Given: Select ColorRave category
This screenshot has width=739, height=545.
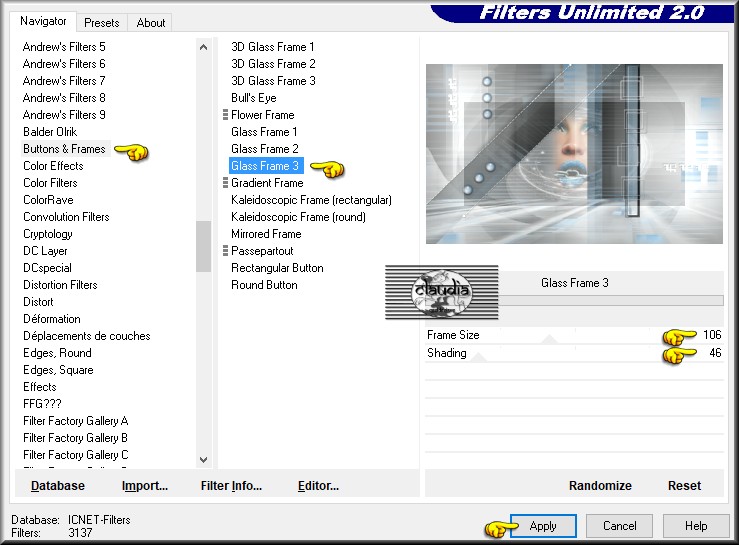Looking at the screenshot, I should tap(49, 199).
